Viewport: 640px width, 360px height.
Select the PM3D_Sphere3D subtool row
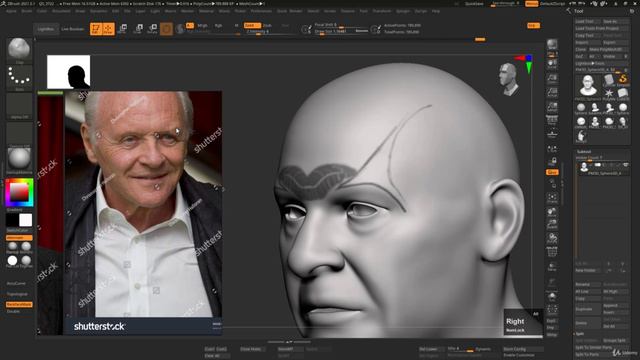(602, 168)
